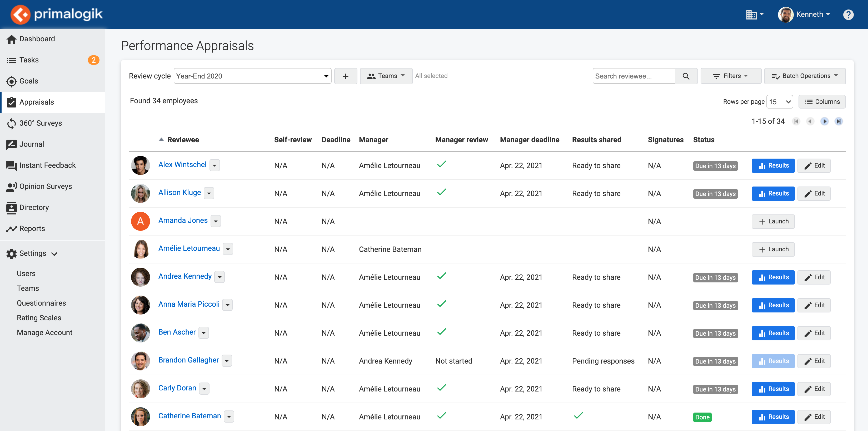Click the search magnifier icon button
Screen dimensions: 868x431
pos(686,76)
